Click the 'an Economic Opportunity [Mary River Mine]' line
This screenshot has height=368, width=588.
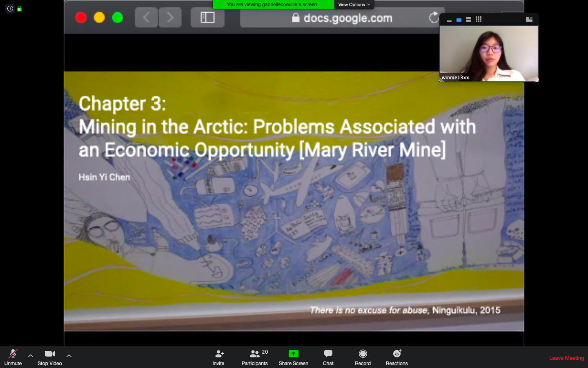click(x=263, y=150)
